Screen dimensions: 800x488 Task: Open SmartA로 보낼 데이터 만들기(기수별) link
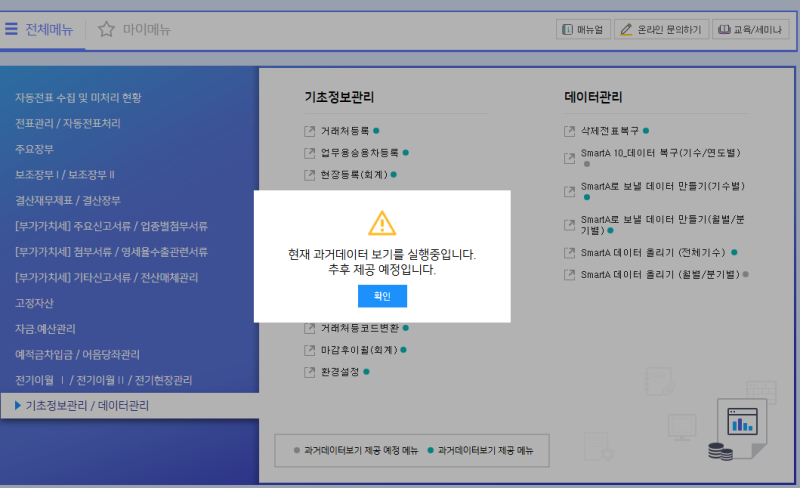click(x=663, y=186)
